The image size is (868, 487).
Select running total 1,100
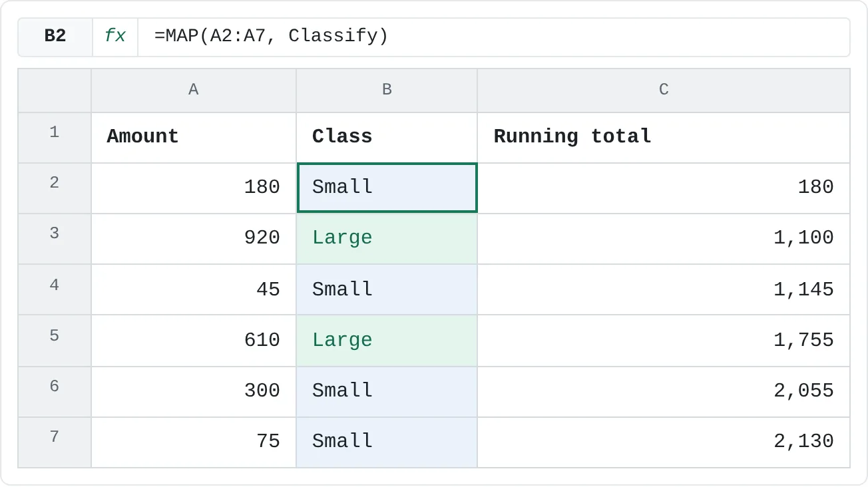click(x=664, y=238)
